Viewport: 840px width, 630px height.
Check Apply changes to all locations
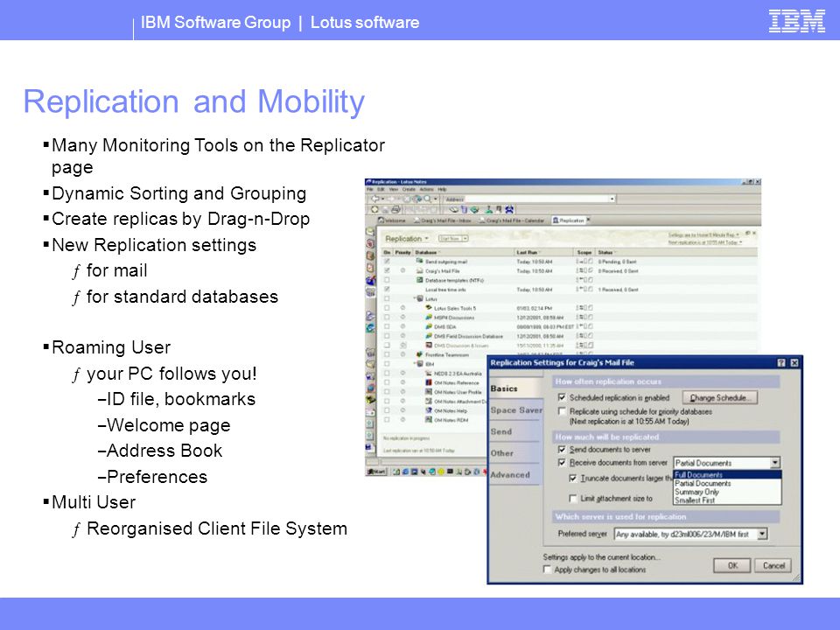click(547, 570)
